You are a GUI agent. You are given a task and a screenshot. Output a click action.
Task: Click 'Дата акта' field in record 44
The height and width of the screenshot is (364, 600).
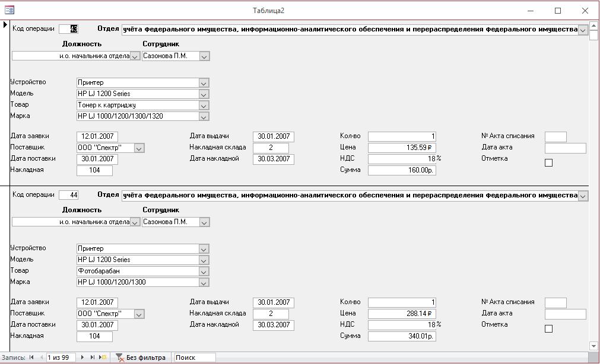[565, 314]
